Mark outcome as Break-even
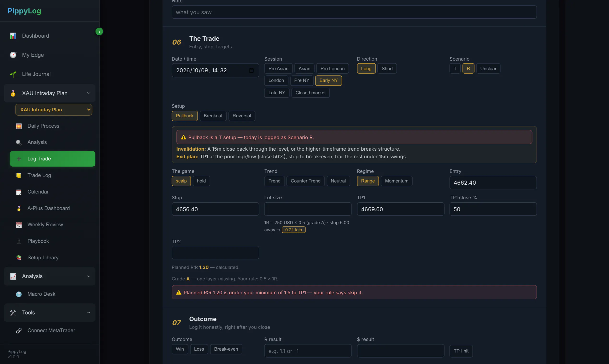The image size is (609, 364). [x=226, y=349]
